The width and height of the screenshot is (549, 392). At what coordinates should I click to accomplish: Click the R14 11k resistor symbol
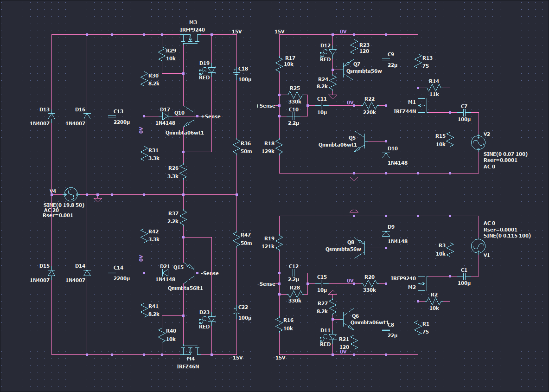pyautogui.click(x=434, y=88)
